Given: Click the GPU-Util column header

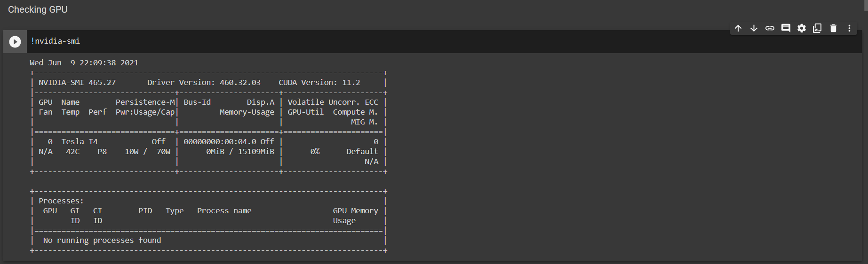Looking at the screenshot, I should point(305,112).
